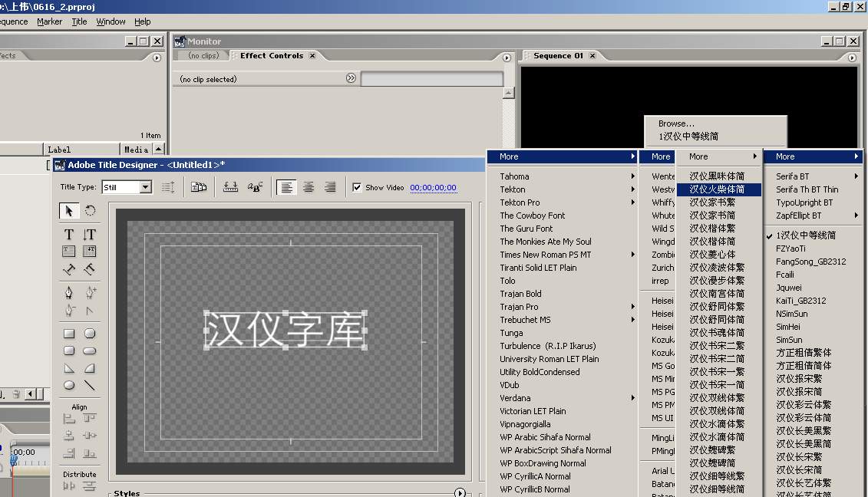Screen dimensions: 868x497
Task: Select the Ellipse tool
Action: 68,385
